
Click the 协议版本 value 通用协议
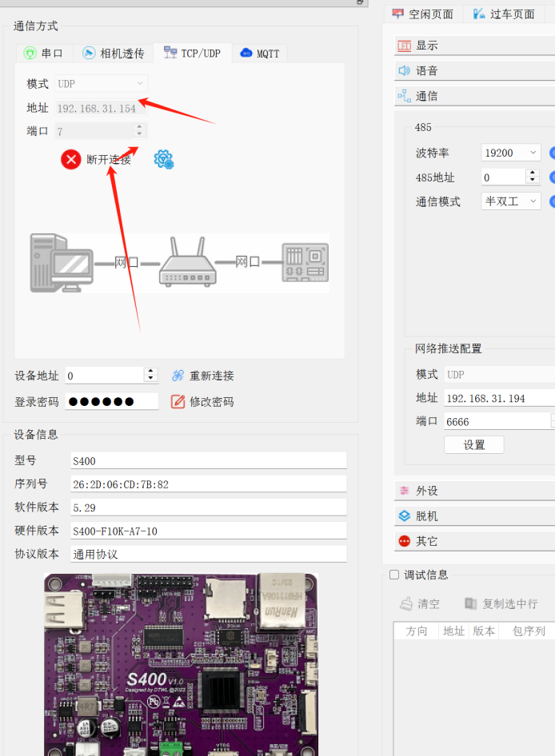pos(209,554)
